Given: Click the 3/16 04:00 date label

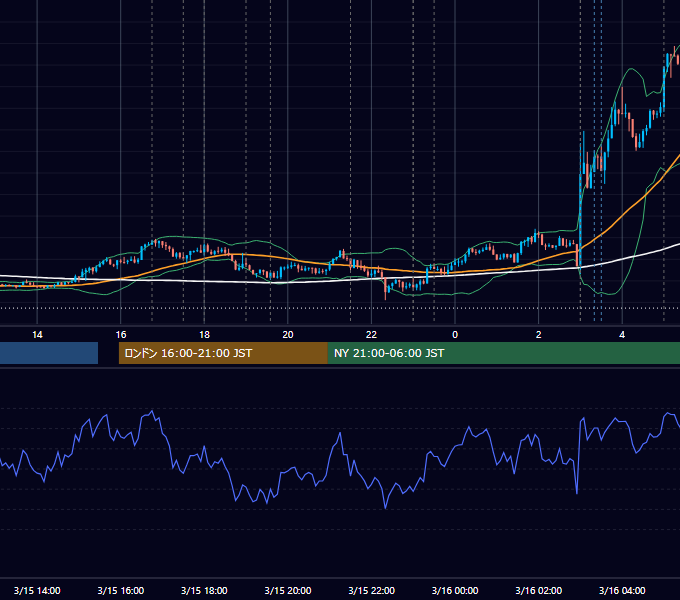Looking at the screenshot, I should (622, 590).
